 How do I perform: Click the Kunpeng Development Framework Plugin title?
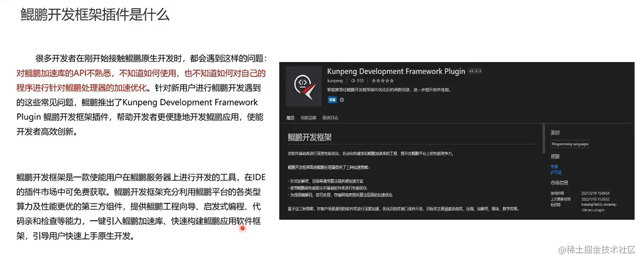396,71
